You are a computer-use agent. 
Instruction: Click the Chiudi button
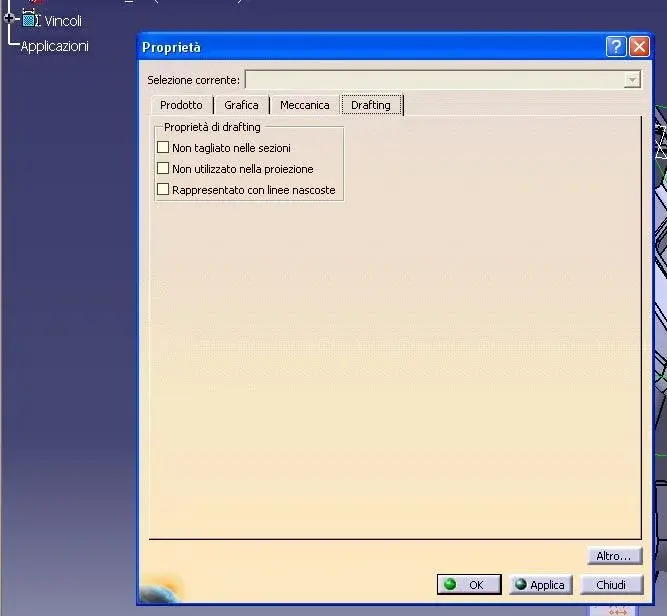611,585
